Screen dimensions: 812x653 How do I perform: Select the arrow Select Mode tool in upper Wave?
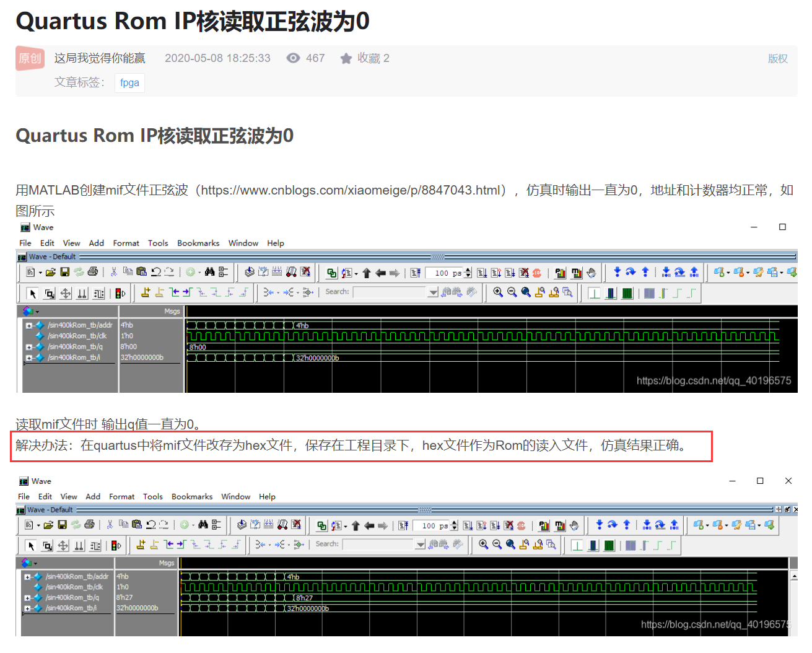(x=33, y=293)
